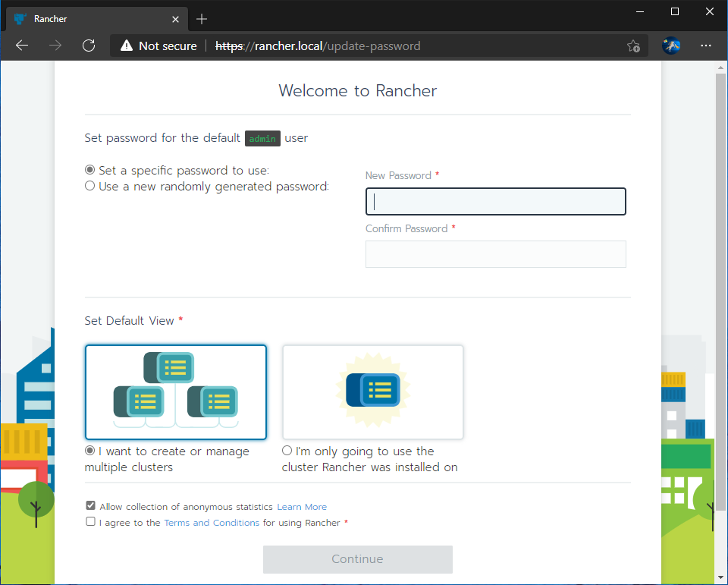Click the multi-cluster management illustration
The image size is (728, 585).
click(x=176, y=392)
